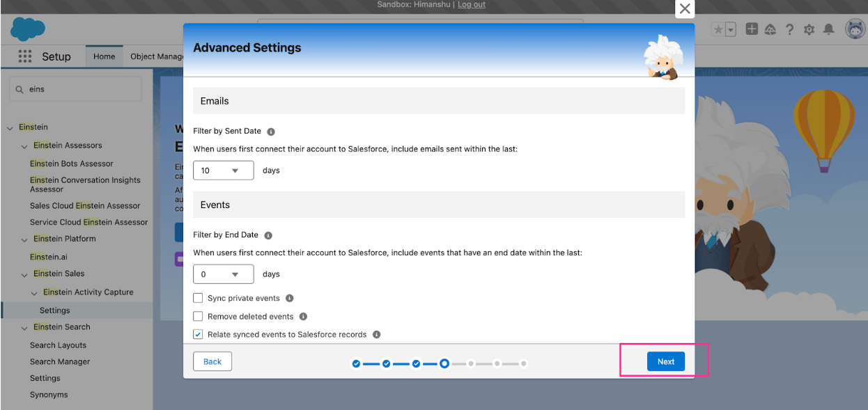This screenshot has width=868, height=410.
Task: Open the help question mark icon
Action: (x=789, y=29)
